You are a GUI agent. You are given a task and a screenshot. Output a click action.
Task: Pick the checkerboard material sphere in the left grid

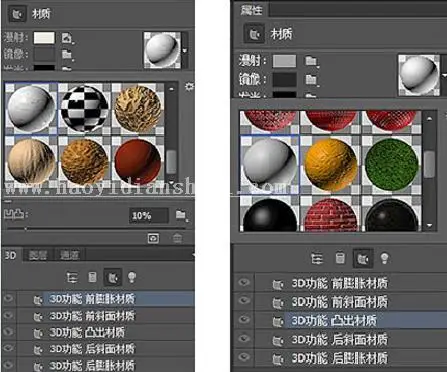point(85,108)
